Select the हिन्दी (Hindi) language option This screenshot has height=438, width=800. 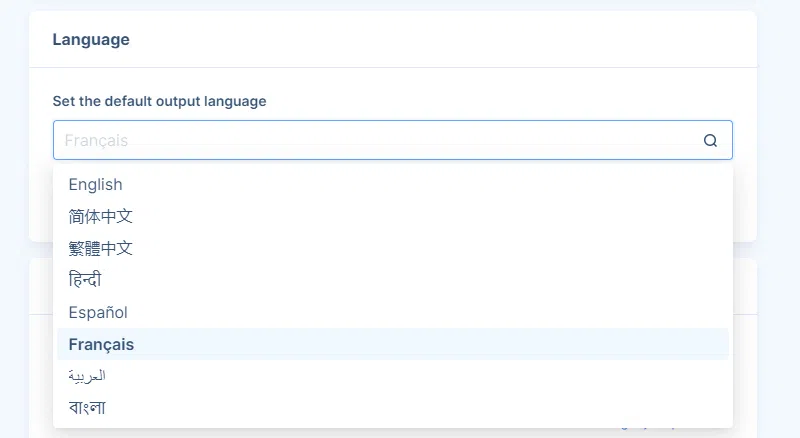click(85, 280)
